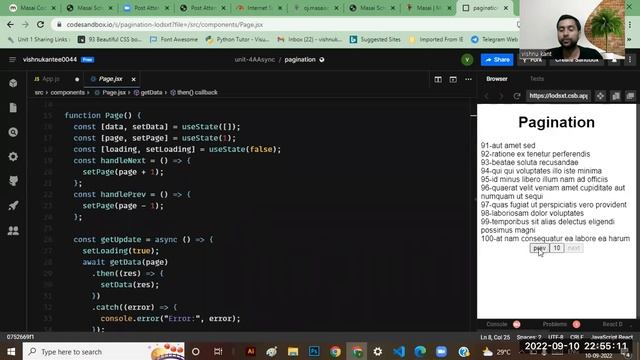640x360 pixels.
Task: Click the preview URL input field
Action: click(558, 96)
